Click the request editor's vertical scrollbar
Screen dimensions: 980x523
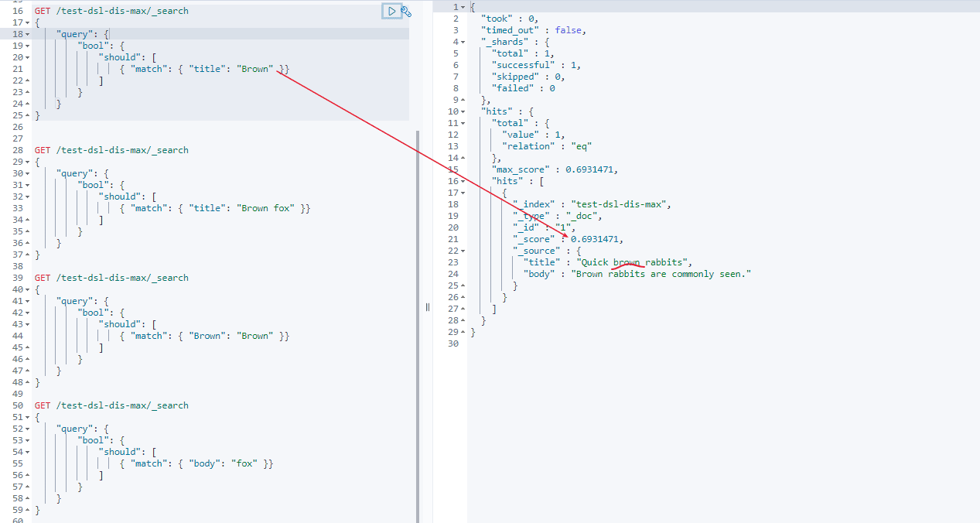click(x=418, y=309)
